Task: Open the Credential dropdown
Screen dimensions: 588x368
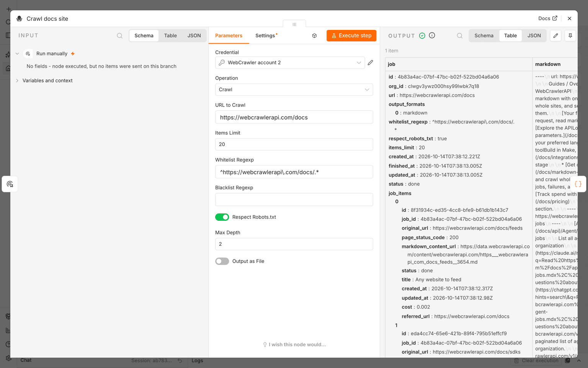Action: (x=290, y=62)
